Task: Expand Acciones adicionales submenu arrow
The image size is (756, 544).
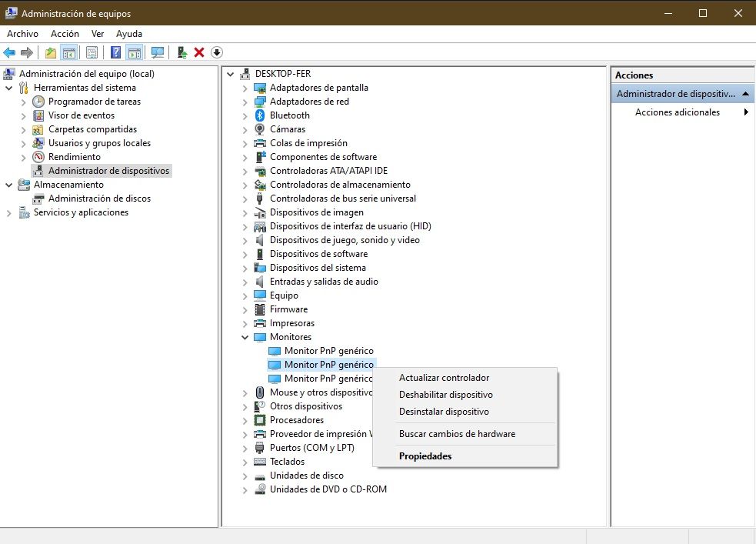Action: click(x=746, y=112)
